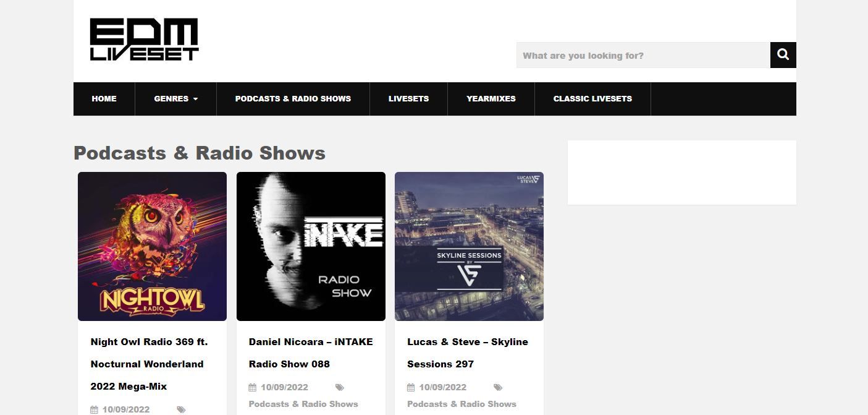Expand the Genres dropdown menu
The image size is (868, 415).
(x=176, y=99)
